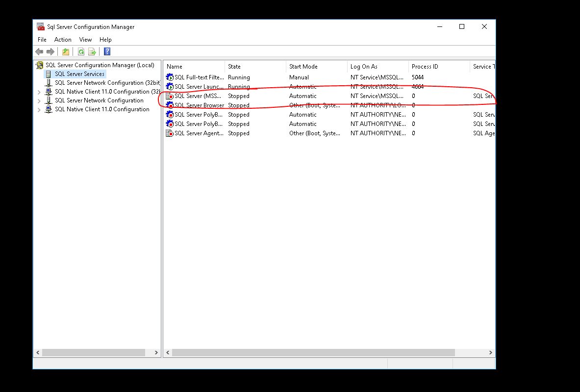The image size is (580, 392).
Task: Click the Up one level folder icon
Action: point(66,52)
